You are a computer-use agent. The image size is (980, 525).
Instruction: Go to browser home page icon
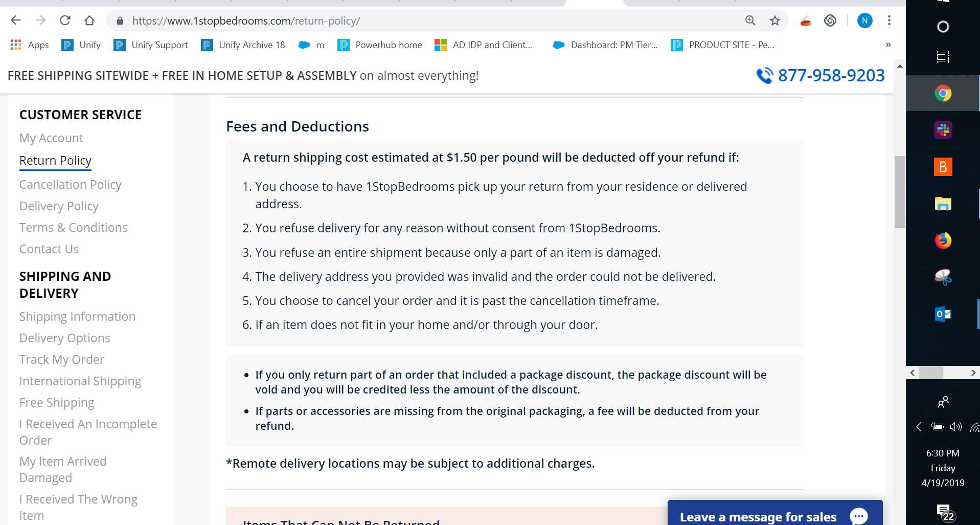tap(89, 20)
